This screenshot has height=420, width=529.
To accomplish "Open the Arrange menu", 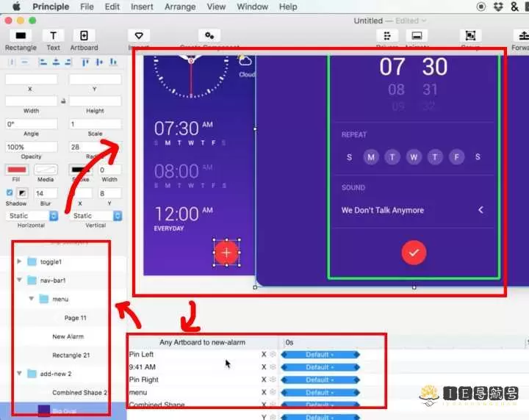I will tap(180, 7).
